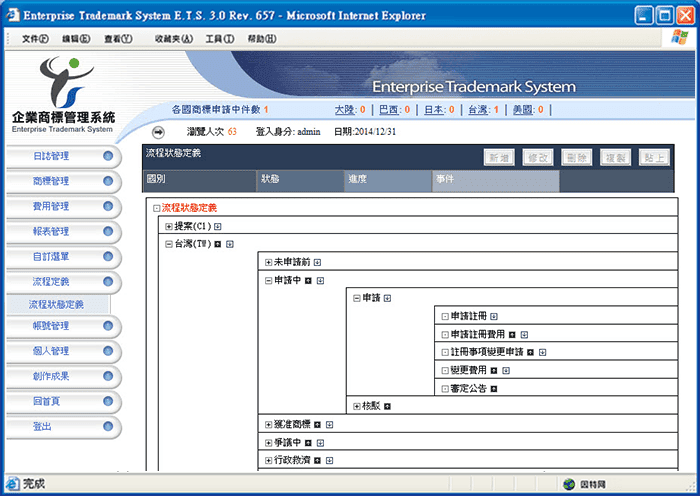700x496 pixels.
Task: Open the 收藏夾 browser menu
Action: pos(173,38)
